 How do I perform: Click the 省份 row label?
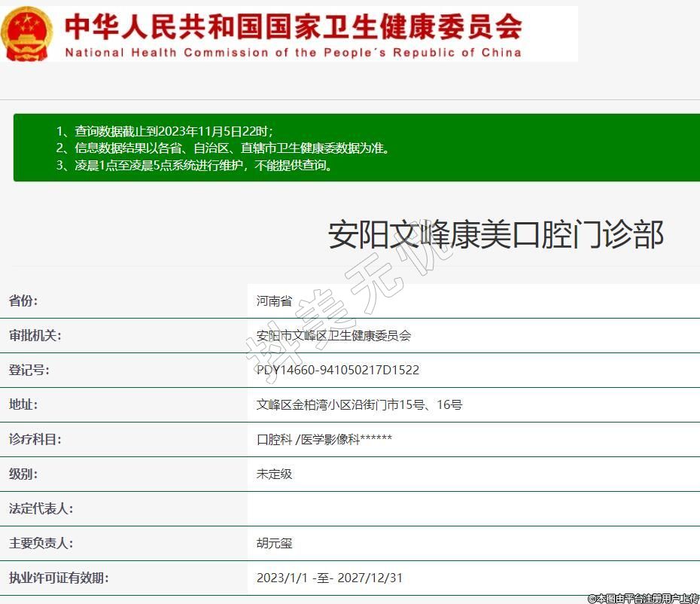click(23, 301)
